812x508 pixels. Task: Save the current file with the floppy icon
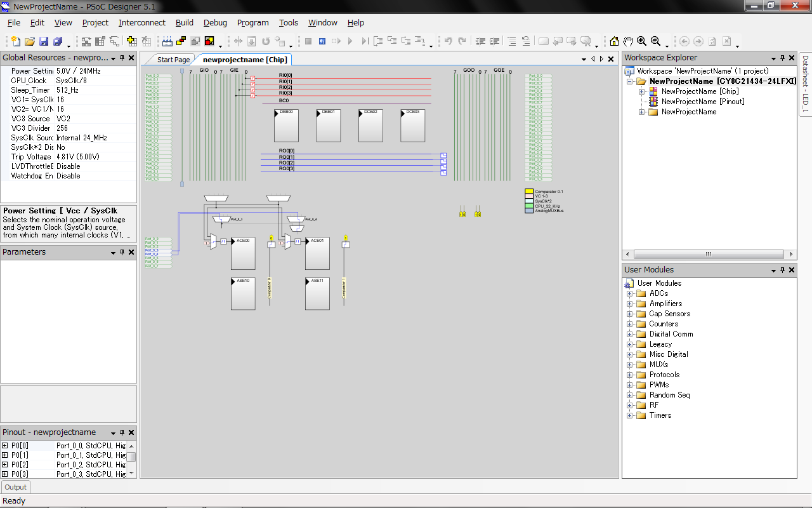click(44, 41)
